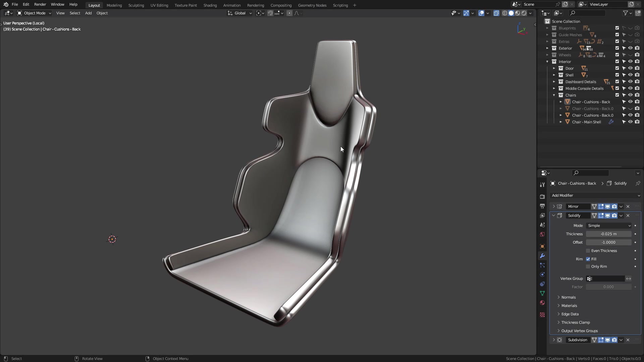Image resolution: width=644 pixels, height=362 pixels.
Task: Toggle viewport overlays button
Action: click(x=481, y=13)
